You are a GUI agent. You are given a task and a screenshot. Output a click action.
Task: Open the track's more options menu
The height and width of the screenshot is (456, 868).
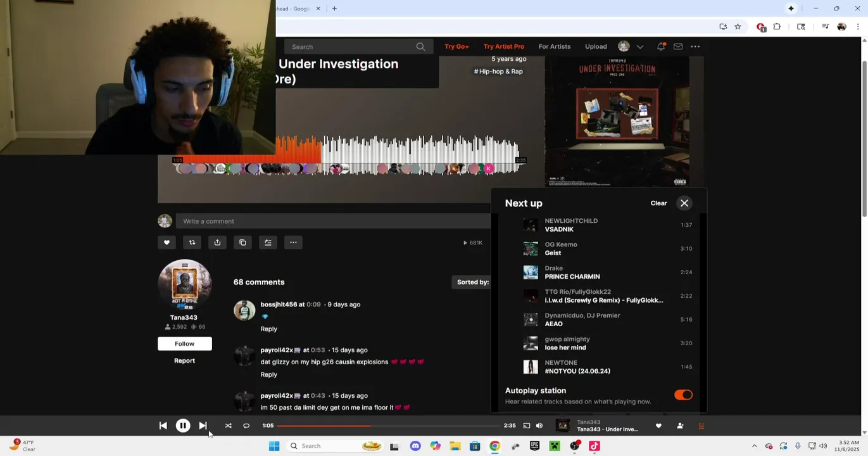pyautogui.click(x=293, y=243)
